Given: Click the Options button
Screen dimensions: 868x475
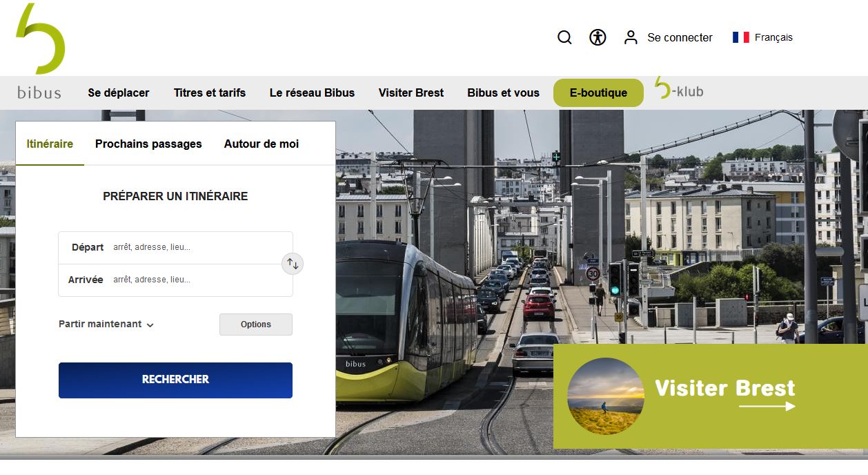Looking at the screenshot, I should [256, 324].
